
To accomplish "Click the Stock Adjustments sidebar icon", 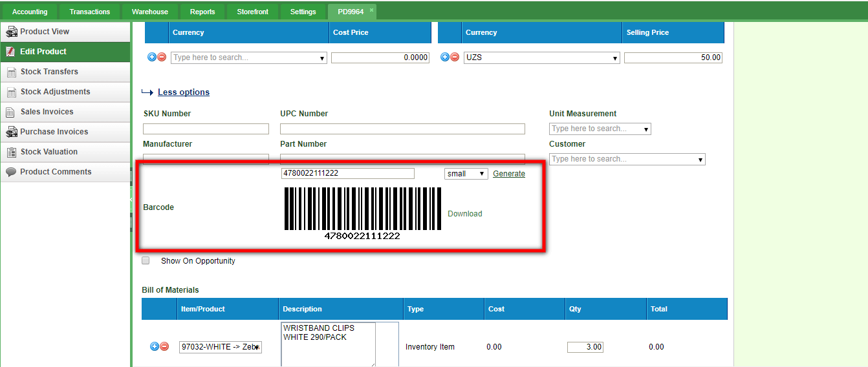I will click(x=11, y=92).
